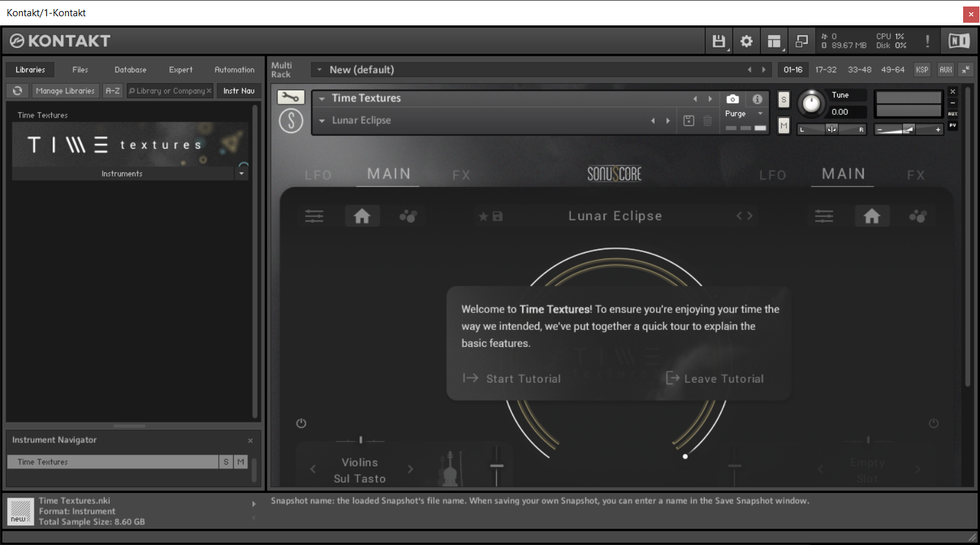Viewport: 980px width, 545px height.
Task: Solo the instrument with the S button
Action: 784,100
